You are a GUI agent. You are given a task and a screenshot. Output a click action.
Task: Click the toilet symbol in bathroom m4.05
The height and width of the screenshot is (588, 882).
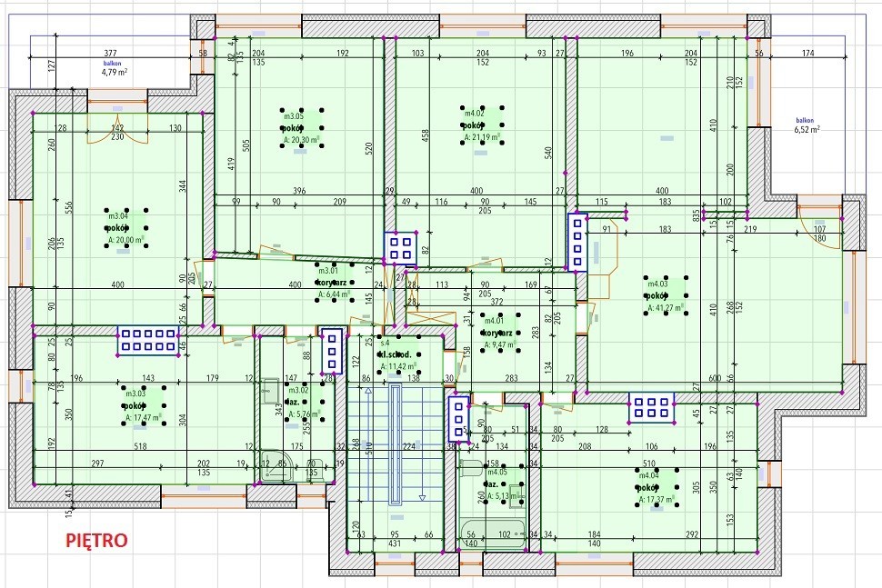(470, 468)
